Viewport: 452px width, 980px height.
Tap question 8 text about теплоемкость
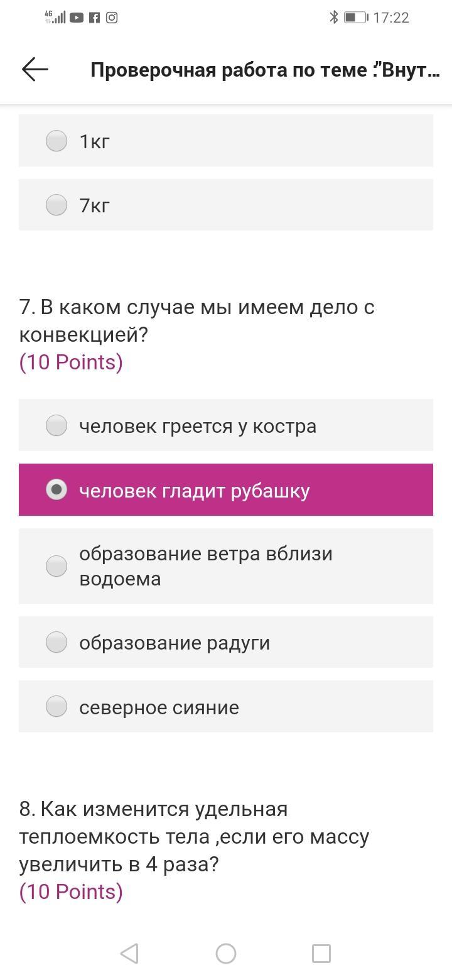(x=194, y=837)
